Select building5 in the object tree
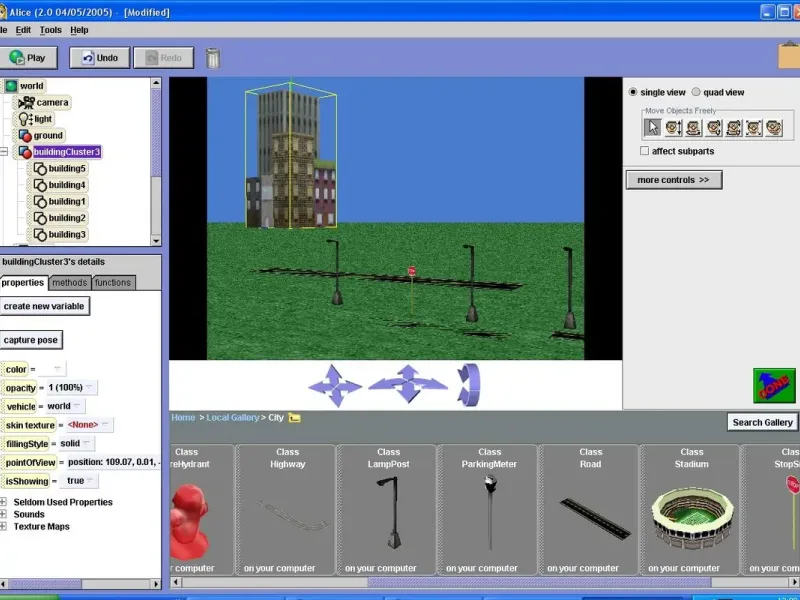The image size is (800, 600). [x=60, y=168]
